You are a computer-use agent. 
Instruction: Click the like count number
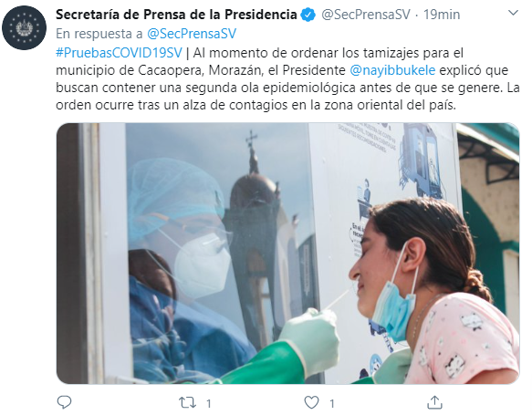pyautogui.click(x=332, y=403)
